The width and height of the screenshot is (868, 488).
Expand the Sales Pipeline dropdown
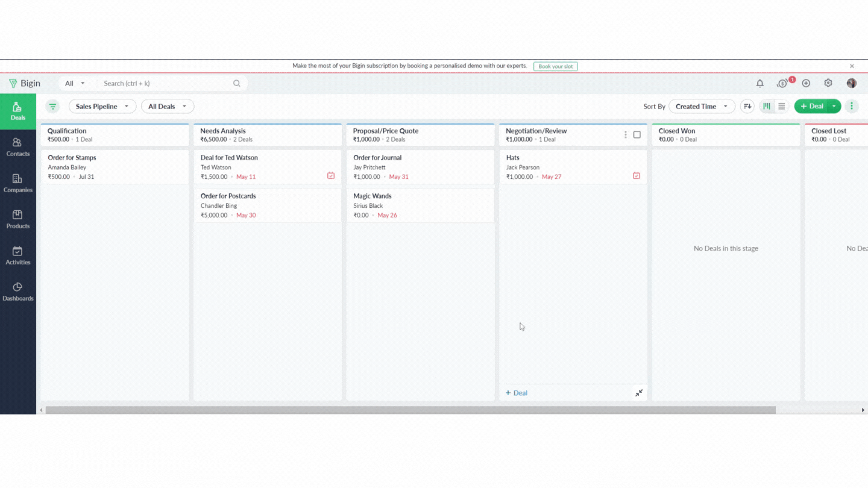point(102,107)
